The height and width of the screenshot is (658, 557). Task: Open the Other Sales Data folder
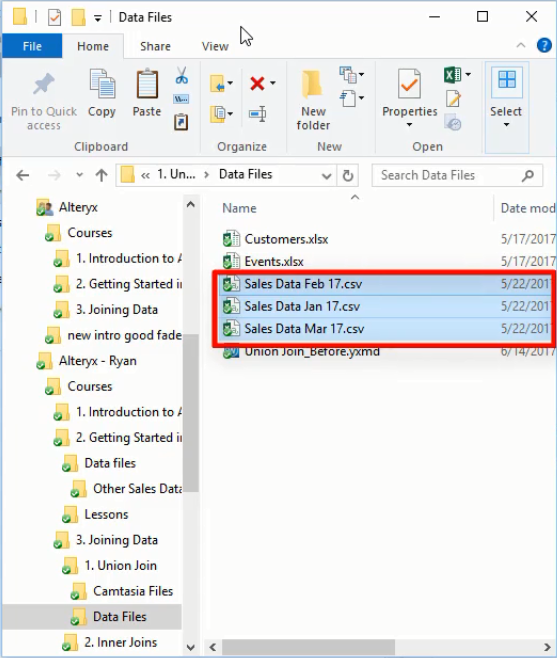pos(137,489)
